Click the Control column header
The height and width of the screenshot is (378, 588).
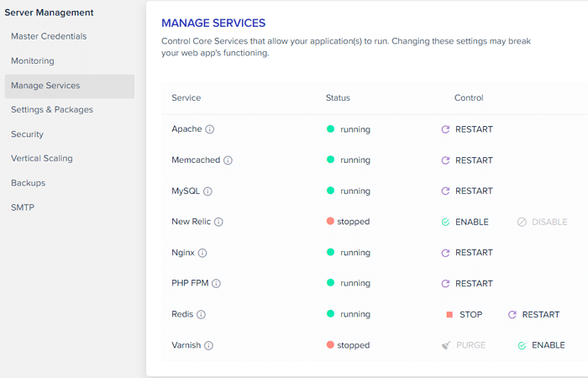(469, 98)
